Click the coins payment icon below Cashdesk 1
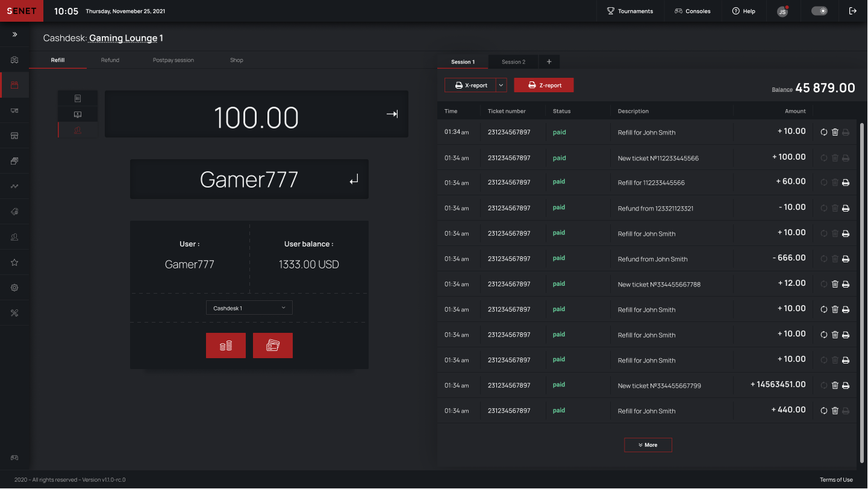 (226, 345)
